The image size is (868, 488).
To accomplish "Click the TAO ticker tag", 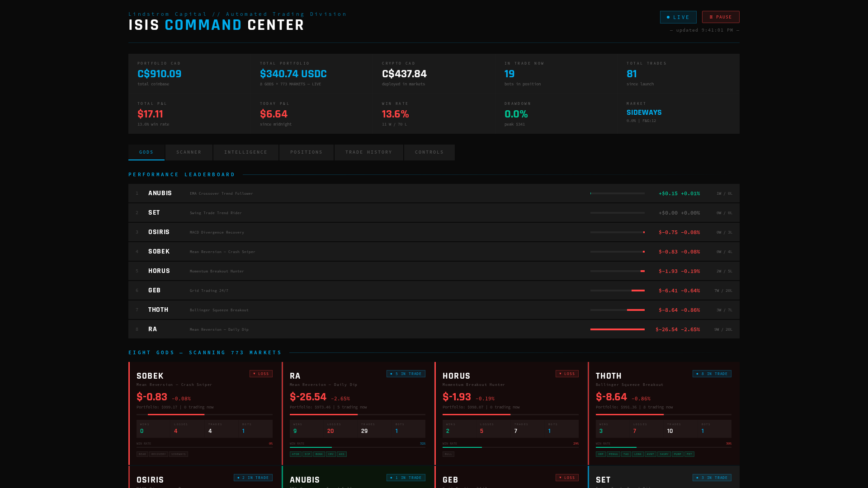I will coord(626,454).
